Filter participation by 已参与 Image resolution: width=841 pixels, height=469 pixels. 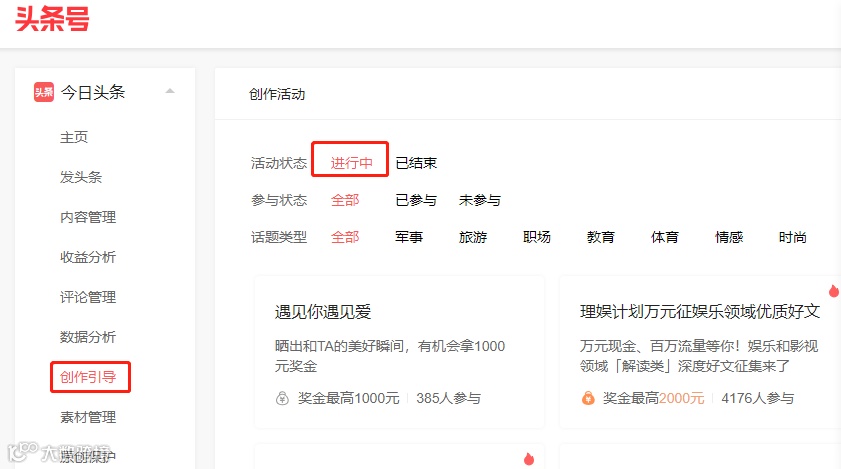(x=416, y=200)
